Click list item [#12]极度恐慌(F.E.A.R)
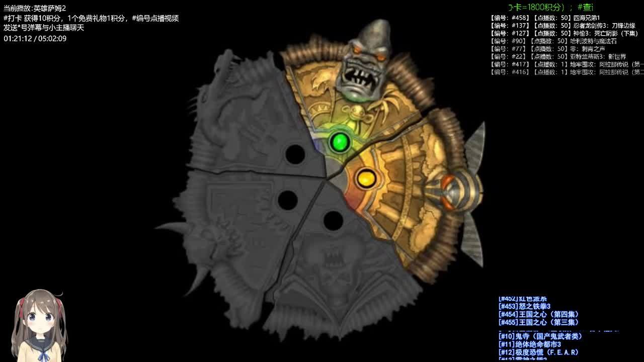This screenshot has width=644, height=362. [x=538, y=352]
